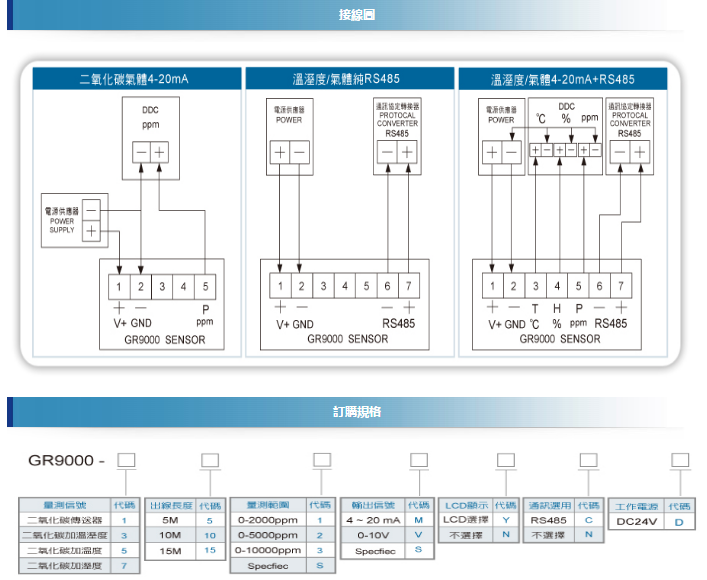Image resolution: width=707 pixels, height=580 pixels.
Task: Click the GR9000 - model prefix text
Action: pos(66,460)
